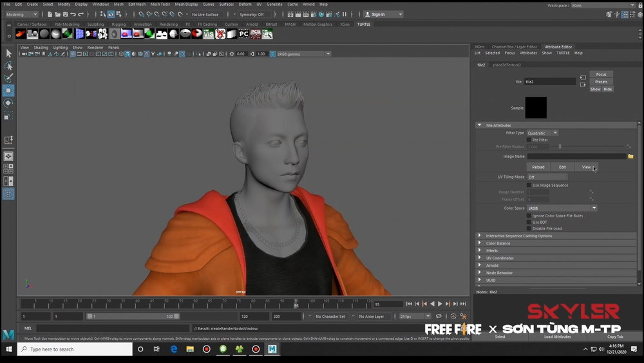
Task: Click the PC shelf icon
Action: [x=243, y=34]
